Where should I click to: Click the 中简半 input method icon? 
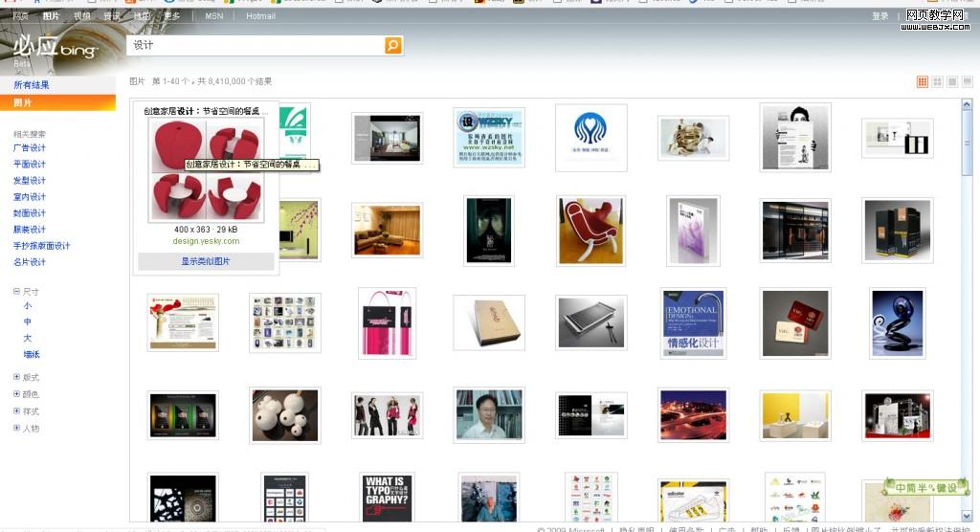pyautogui.click(x=919, y=487)
